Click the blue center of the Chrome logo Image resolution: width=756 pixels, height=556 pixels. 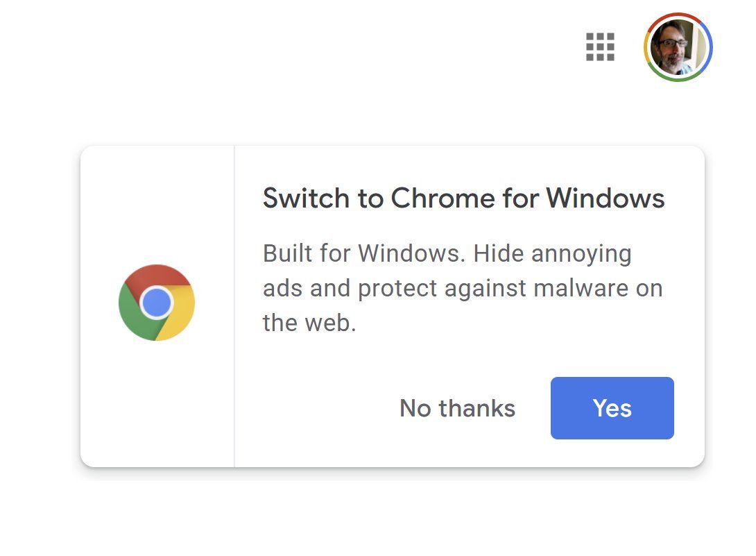156,303
